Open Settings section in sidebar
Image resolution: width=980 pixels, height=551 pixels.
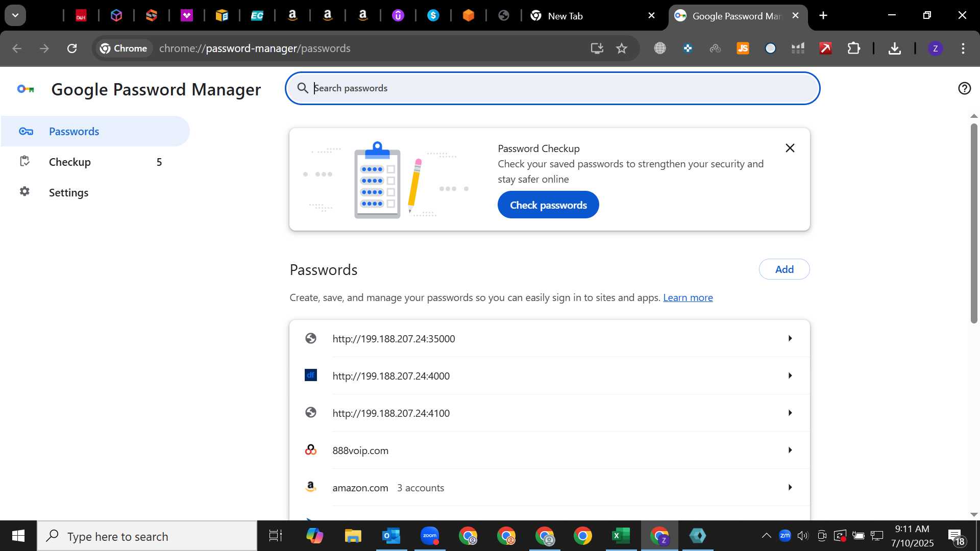(95, 192)
